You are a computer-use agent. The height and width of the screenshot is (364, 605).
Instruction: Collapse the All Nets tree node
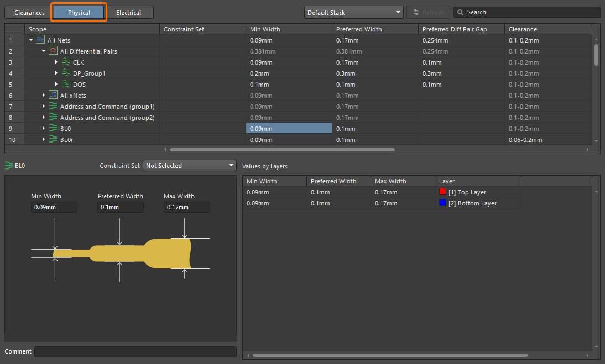coord(31,40)
